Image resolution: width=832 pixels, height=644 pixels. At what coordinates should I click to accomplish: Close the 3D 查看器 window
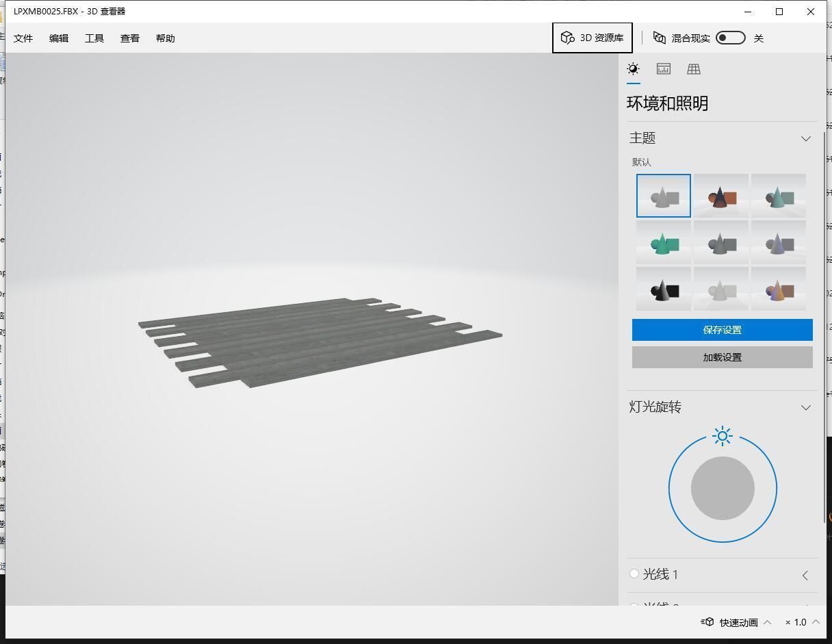[811, 12]
